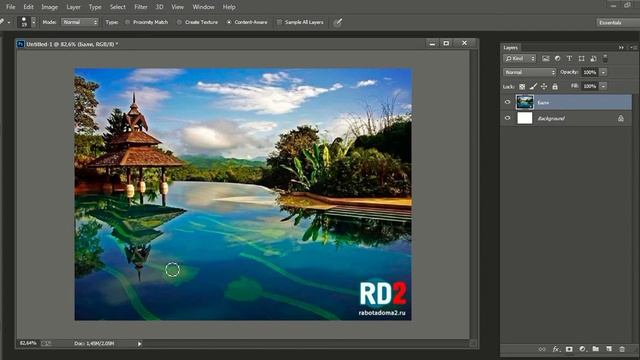Filter for pixel layers
Viewport: 640px width, 360px height.
(x=546, y=59)
